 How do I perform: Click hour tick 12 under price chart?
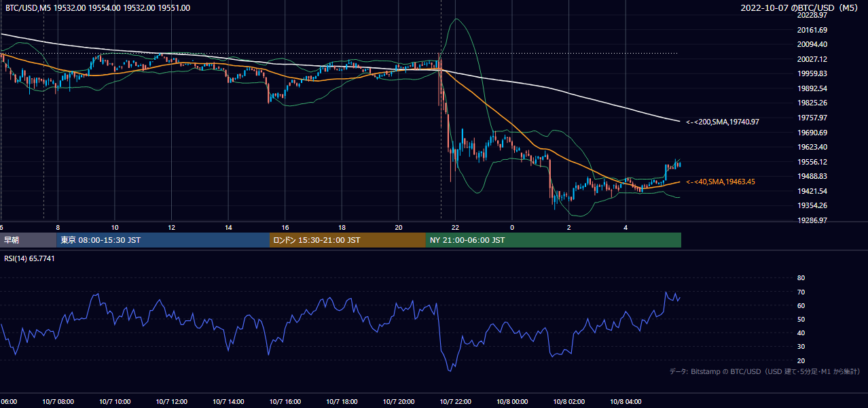(x=172, y=228)
